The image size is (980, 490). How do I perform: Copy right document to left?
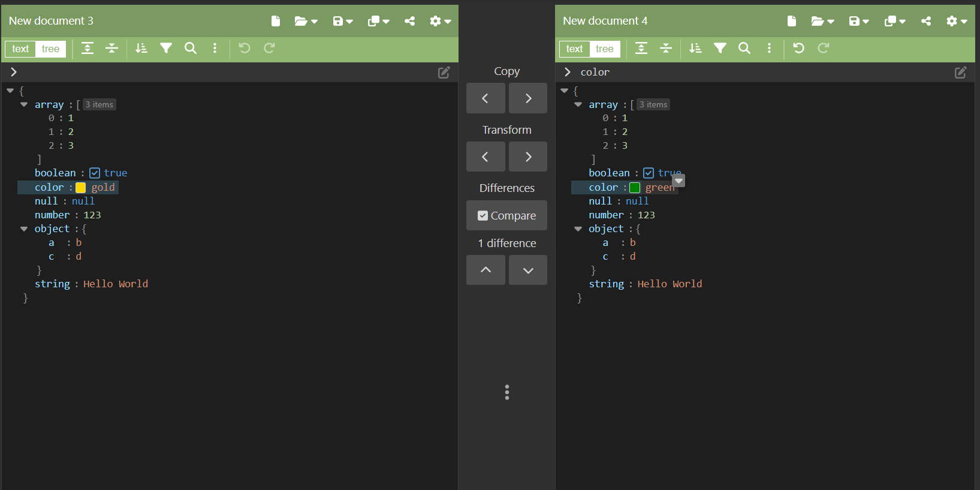pyautogui.click(x=486, y=98)
